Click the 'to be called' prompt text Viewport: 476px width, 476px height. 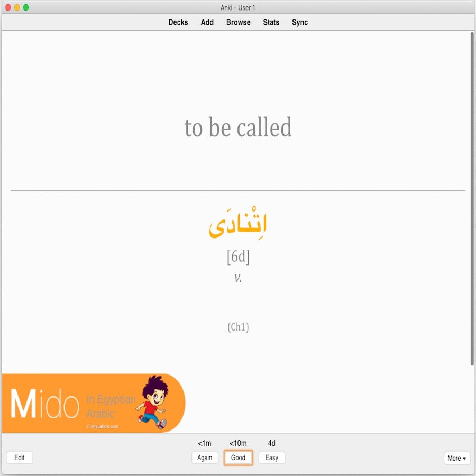point(238,127)
